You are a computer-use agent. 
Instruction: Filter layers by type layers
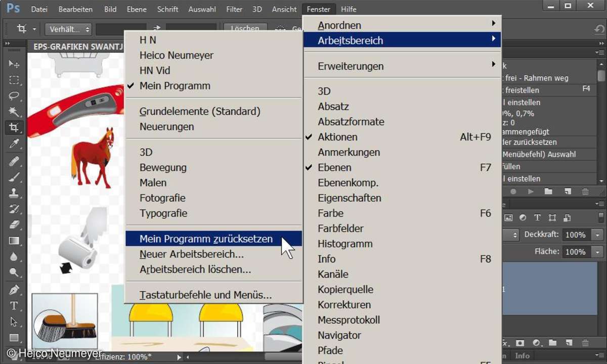click(x=537, y=218)
